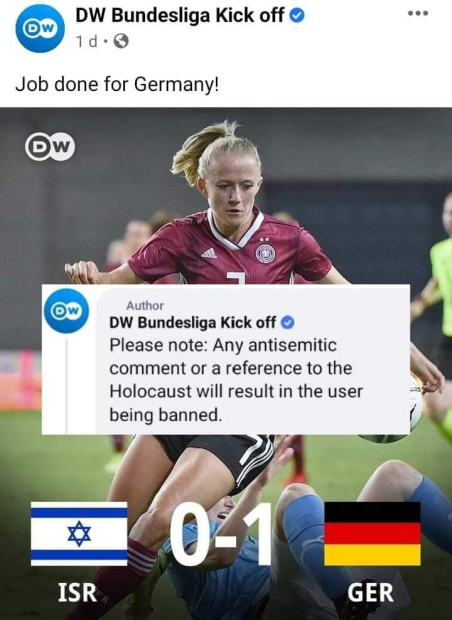Open the three-dot post options menu

[x=418, y=13]
